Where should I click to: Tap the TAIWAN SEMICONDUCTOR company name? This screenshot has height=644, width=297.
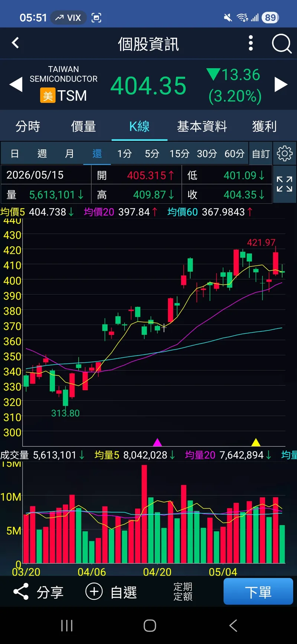tap(63, 74)
